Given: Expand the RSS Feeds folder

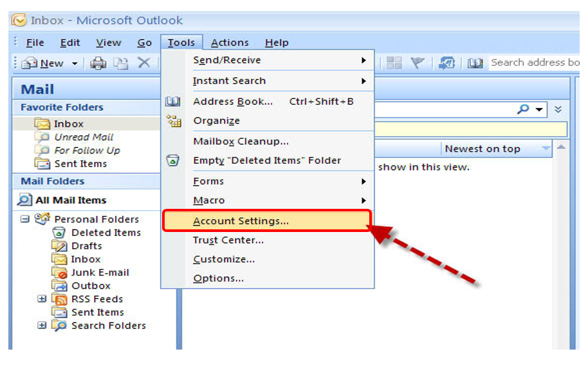Looking at the screenshot, I should click(42, 299).
